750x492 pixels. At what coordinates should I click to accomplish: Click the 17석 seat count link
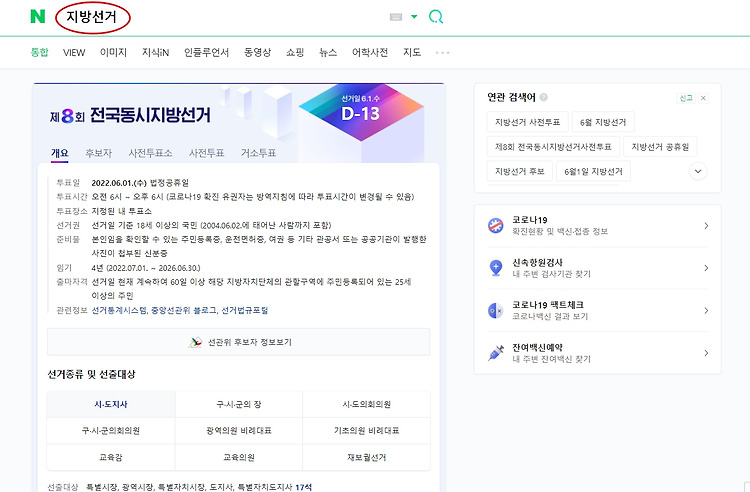pos(303,487)
